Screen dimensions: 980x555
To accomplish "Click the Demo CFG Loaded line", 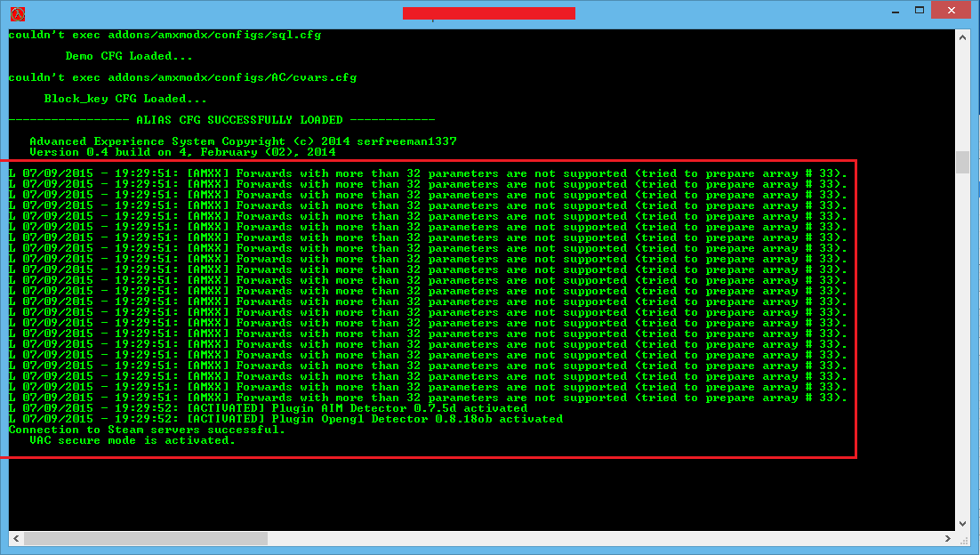I will (129, 56).
